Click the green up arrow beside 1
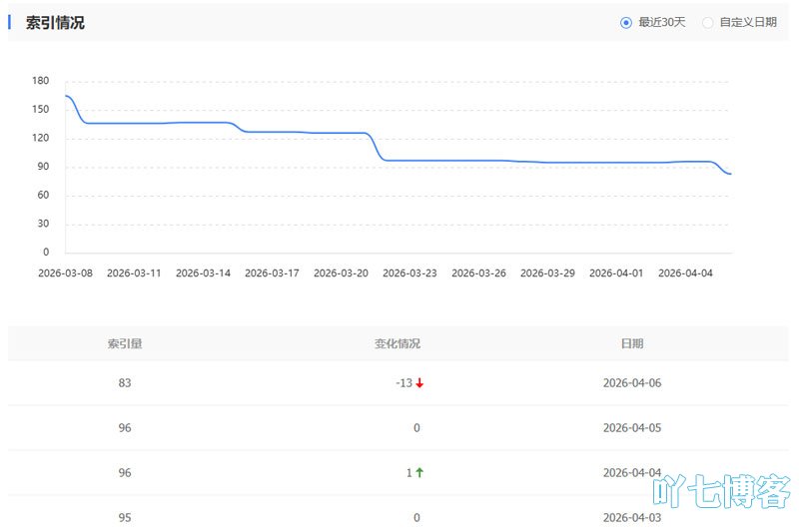799x532 pixels. pyautogui.click(x=419, y=473)
